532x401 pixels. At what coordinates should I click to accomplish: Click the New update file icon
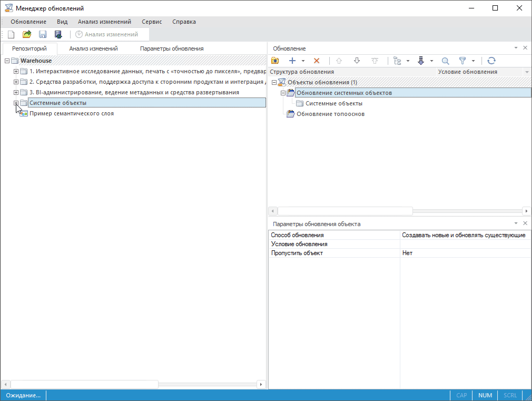click(x=11, y=34)
